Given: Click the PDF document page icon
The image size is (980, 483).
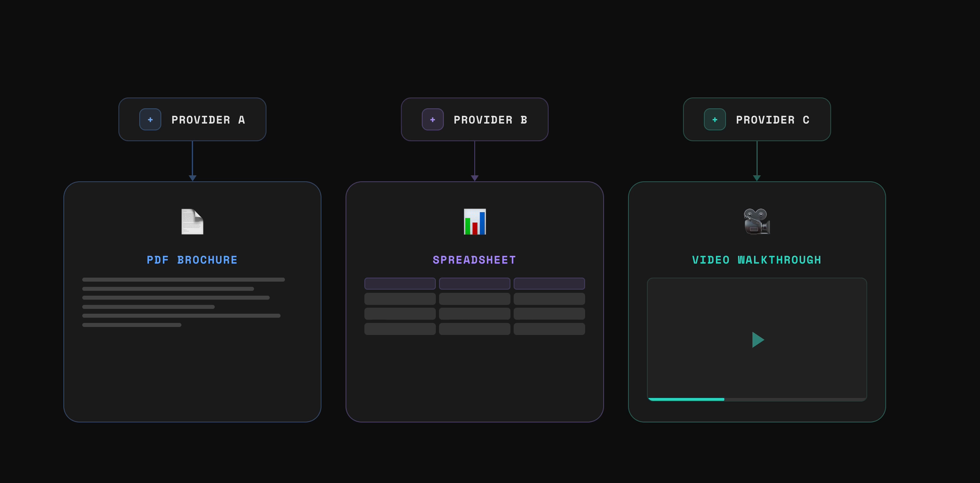Looking at the screenshot, I should coord(192,222).
